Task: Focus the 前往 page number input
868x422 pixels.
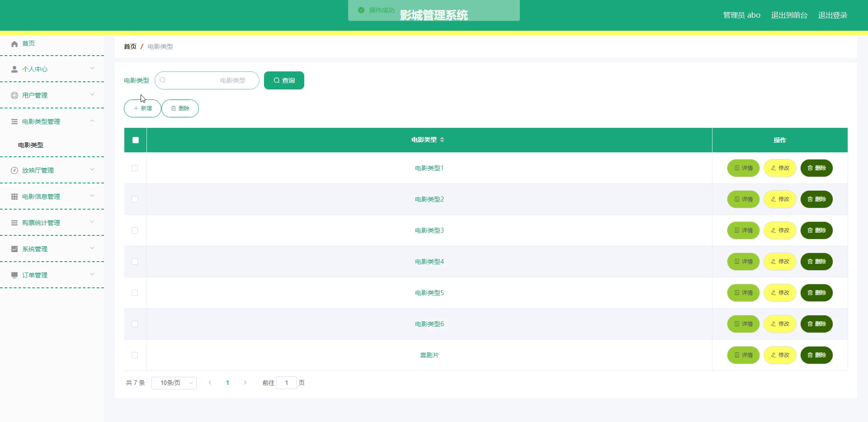Action: tap(287, 383)
